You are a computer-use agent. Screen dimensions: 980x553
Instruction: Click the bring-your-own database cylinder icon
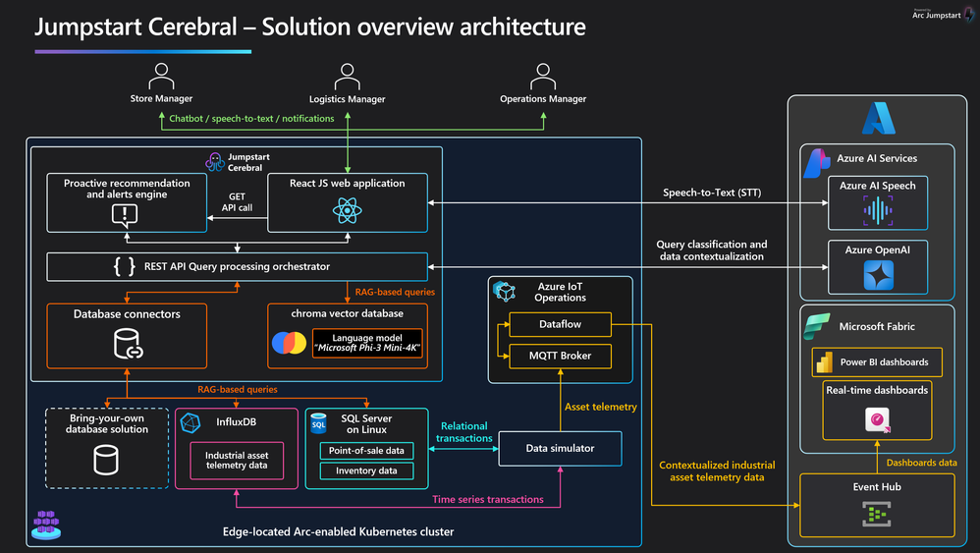click(x=106, y=460)
